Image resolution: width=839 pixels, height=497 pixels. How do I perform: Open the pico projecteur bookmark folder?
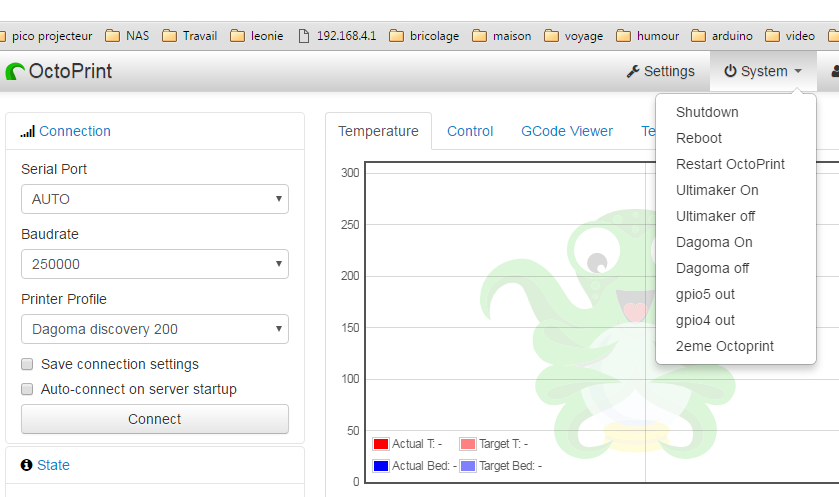46,36
